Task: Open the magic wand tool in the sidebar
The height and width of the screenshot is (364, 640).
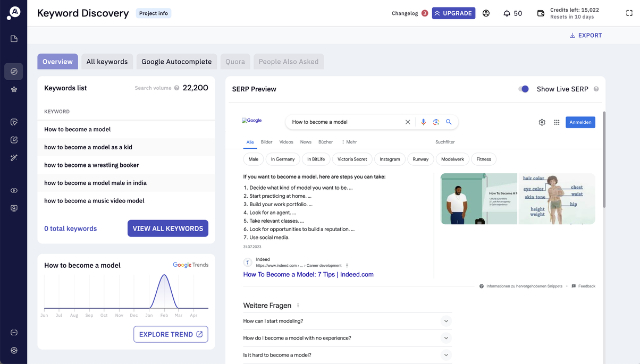Action: click(14, 157)
